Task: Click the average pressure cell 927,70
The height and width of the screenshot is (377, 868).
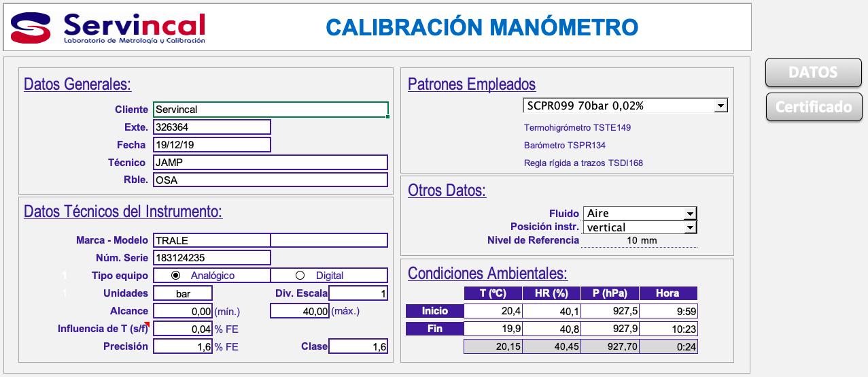Action: [x=610, y=346]
